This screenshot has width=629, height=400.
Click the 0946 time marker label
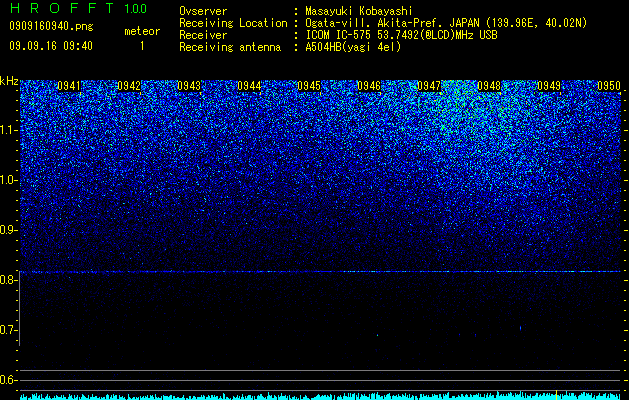click(x=369, y=86)
